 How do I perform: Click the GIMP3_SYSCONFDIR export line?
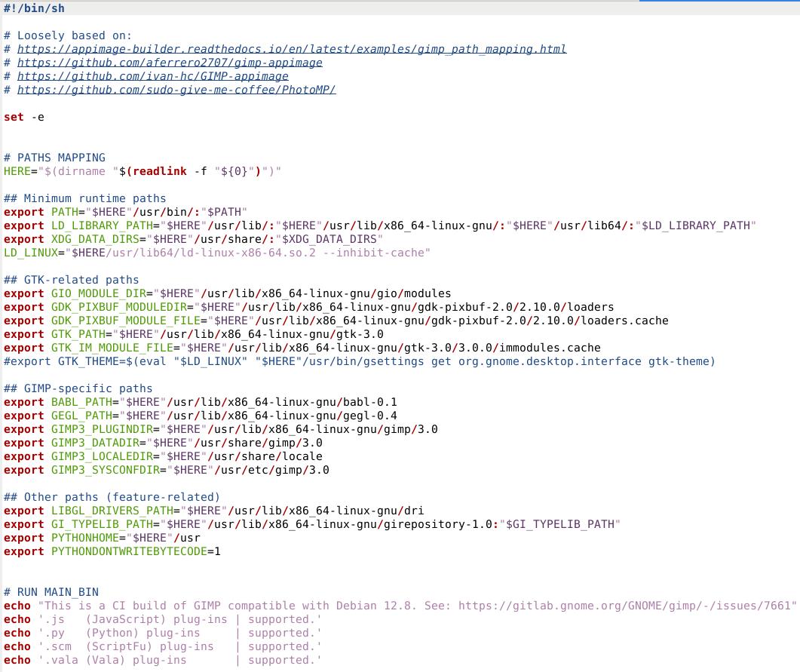click(x=167, y=470)
